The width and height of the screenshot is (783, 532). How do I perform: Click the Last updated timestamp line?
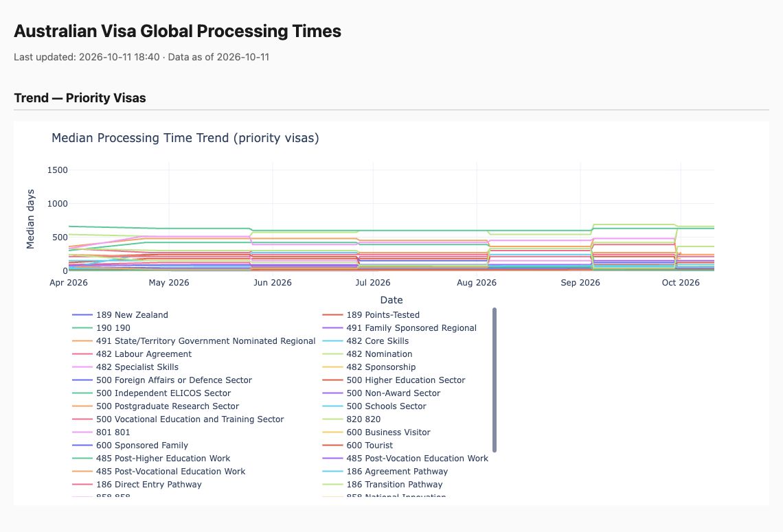141,57
